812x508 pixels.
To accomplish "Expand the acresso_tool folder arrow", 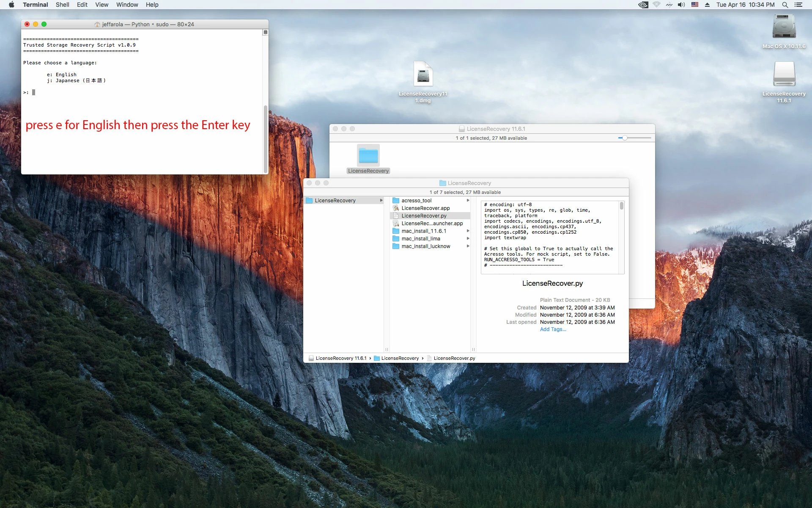I will (468, 201).
